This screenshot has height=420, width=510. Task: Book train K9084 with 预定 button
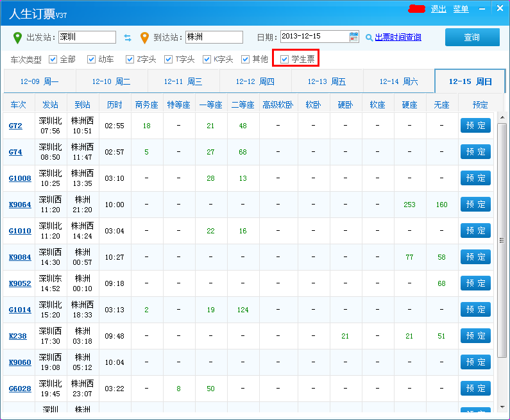pyautogui.click(x=475, y=257)
